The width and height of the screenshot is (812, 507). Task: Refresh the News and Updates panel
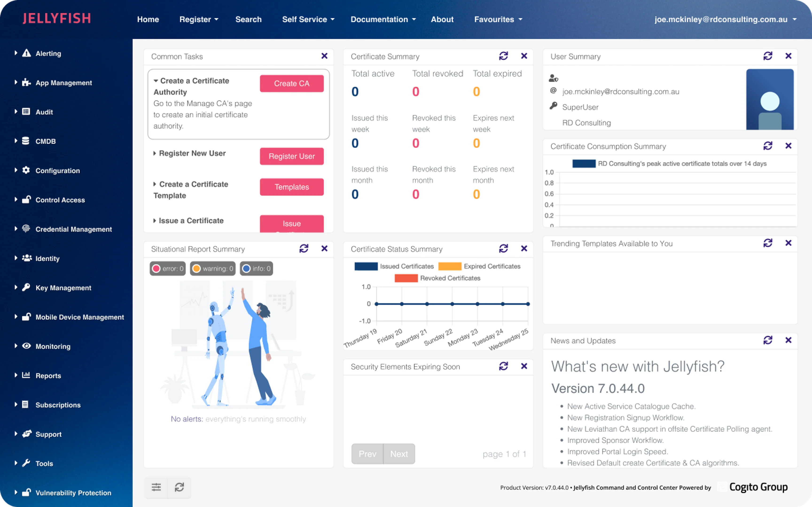pos(768,340)
